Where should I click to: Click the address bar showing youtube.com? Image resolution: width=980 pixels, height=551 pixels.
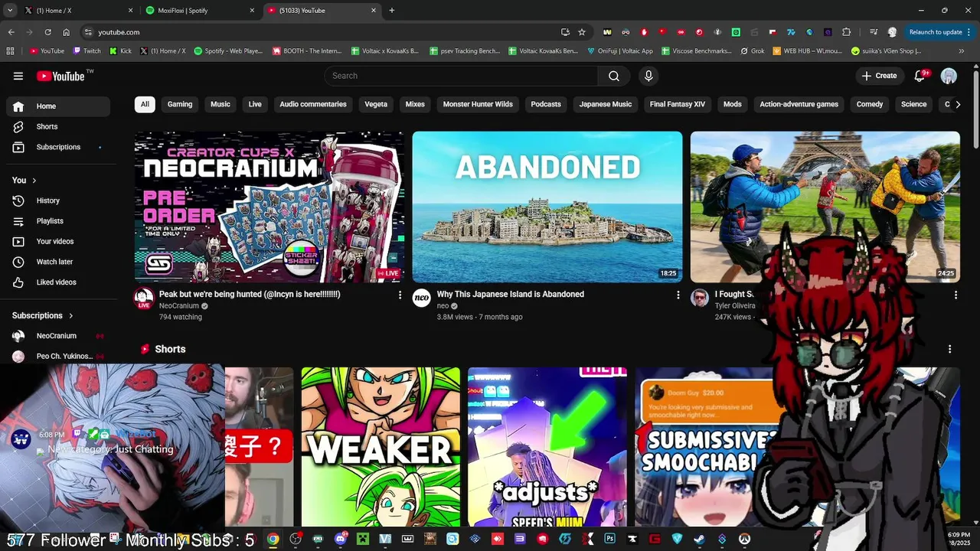pos(322,32)
